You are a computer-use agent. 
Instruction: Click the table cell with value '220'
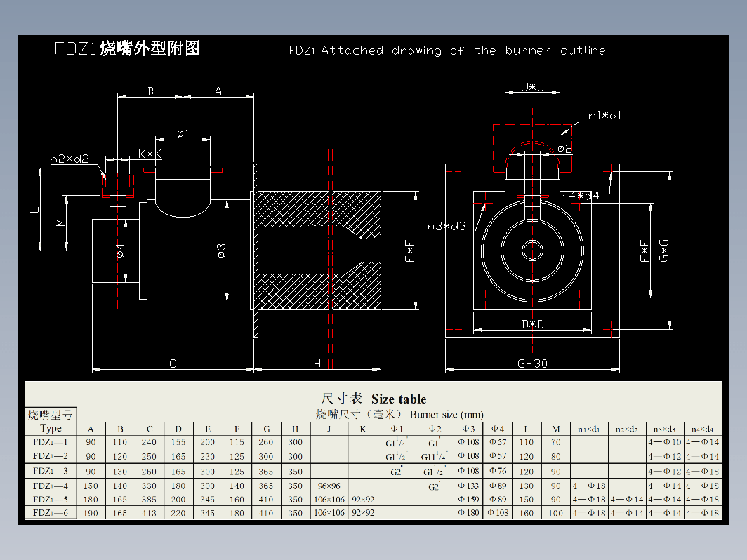(178, 514)
